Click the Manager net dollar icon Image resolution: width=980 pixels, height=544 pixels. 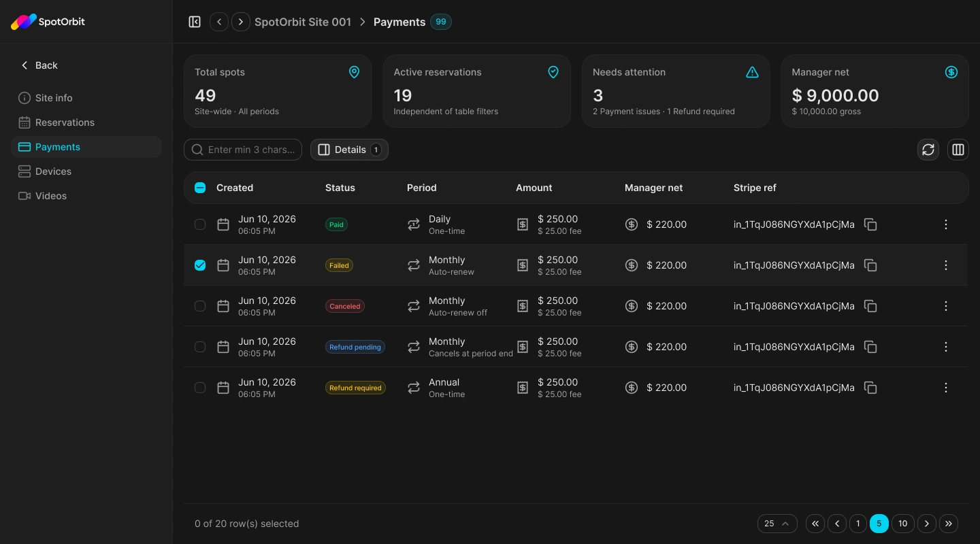click(x=951, y=72)
